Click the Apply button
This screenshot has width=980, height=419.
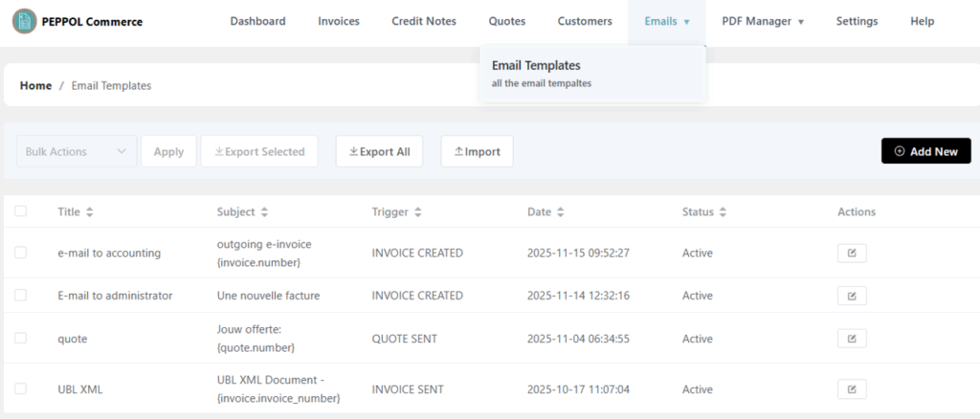click(x=168, y=152)
